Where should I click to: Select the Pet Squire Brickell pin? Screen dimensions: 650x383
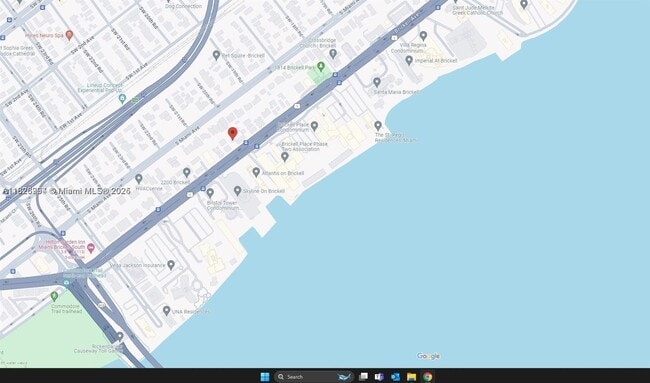pos(216,55)
